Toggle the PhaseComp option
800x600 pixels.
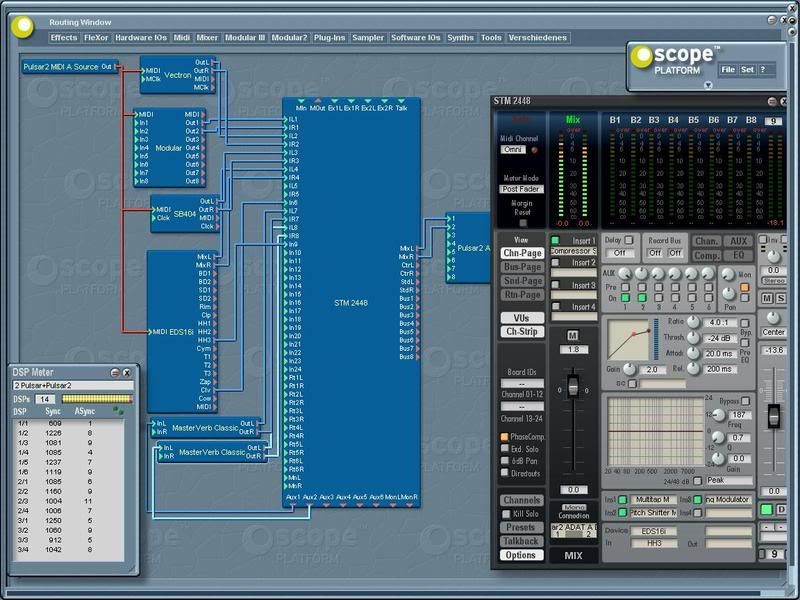point(504,437)
